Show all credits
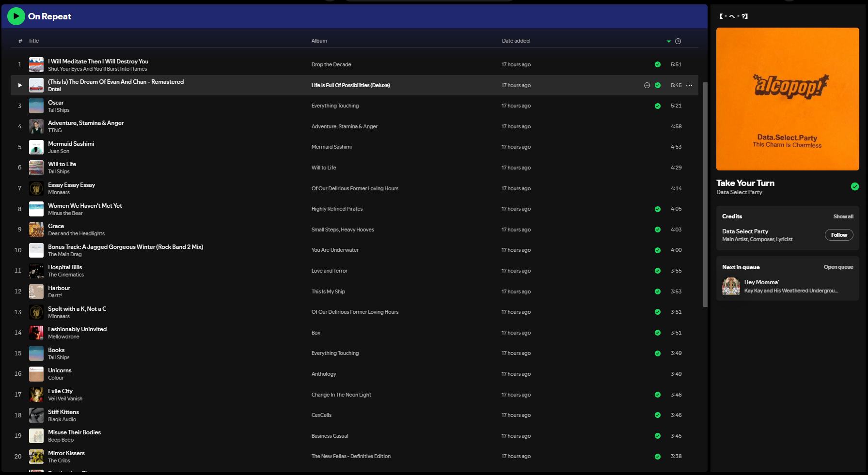The image size is (868, 475). click(x=843, y=216)
